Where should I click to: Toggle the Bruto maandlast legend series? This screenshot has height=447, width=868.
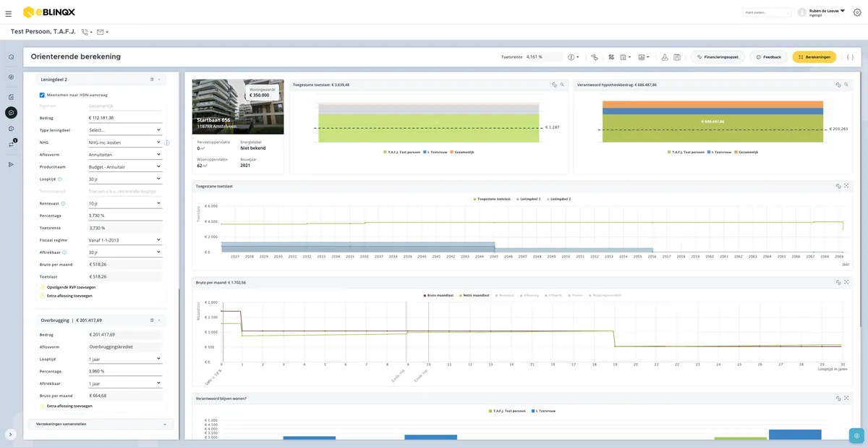[x=439, y=295]
